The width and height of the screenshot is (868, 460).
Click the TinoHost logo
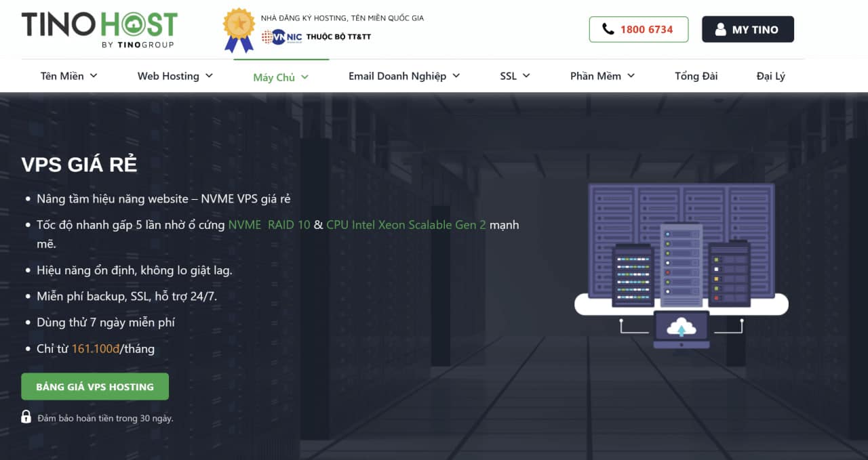(99, 30)
